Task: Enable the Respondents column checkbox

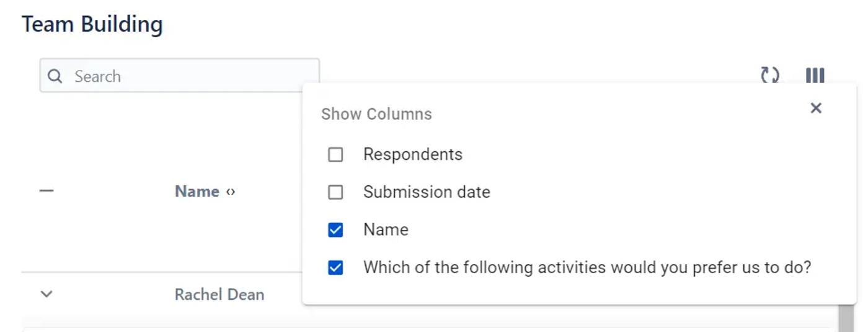Action: pyautogui.click(x=335, y=154)
